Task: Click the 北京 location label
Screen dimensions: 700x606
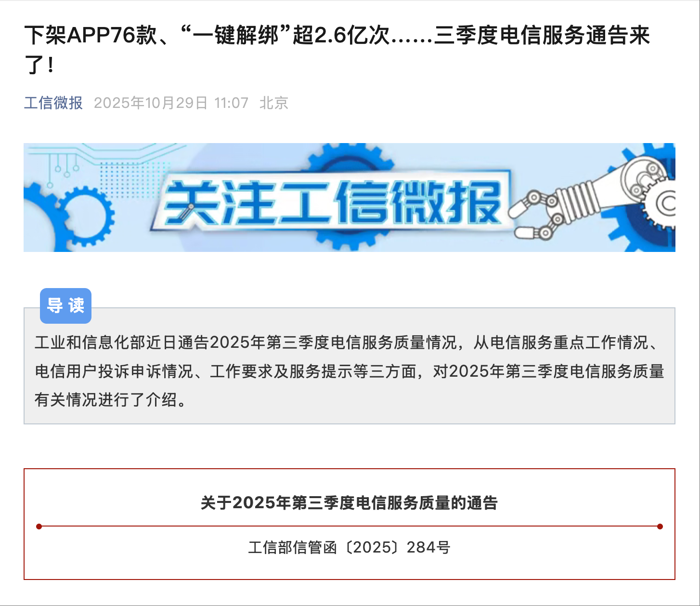Action: coord(273,103)
